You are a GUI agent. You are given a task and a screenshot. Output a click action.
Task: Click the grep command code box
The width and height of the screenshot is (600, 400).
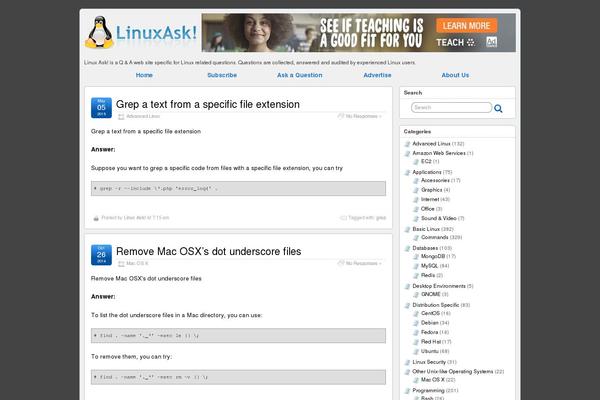tap(238, 188)
